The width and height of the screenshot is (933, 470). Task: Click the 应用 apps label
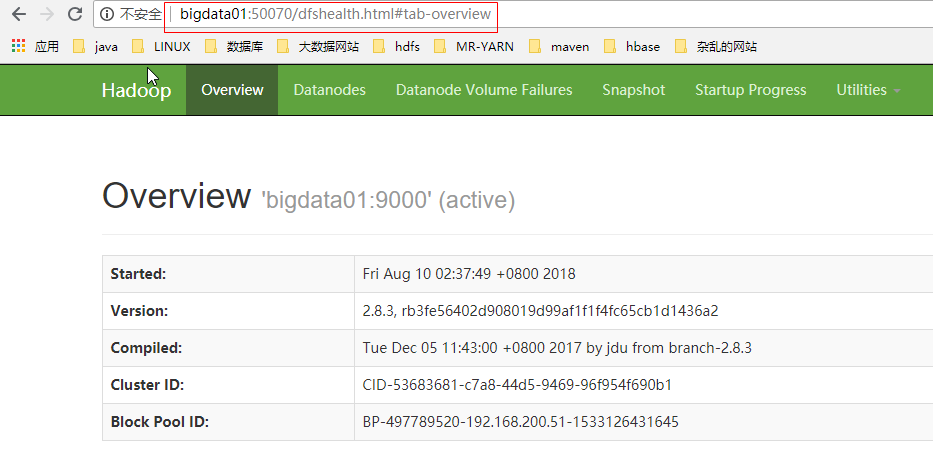point(46,46)
